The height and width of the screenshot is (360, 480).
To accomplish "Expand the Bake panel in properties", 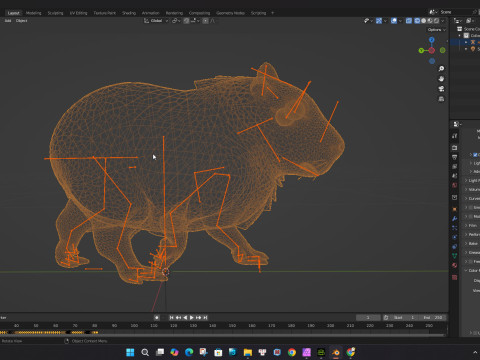I will 473,243.
